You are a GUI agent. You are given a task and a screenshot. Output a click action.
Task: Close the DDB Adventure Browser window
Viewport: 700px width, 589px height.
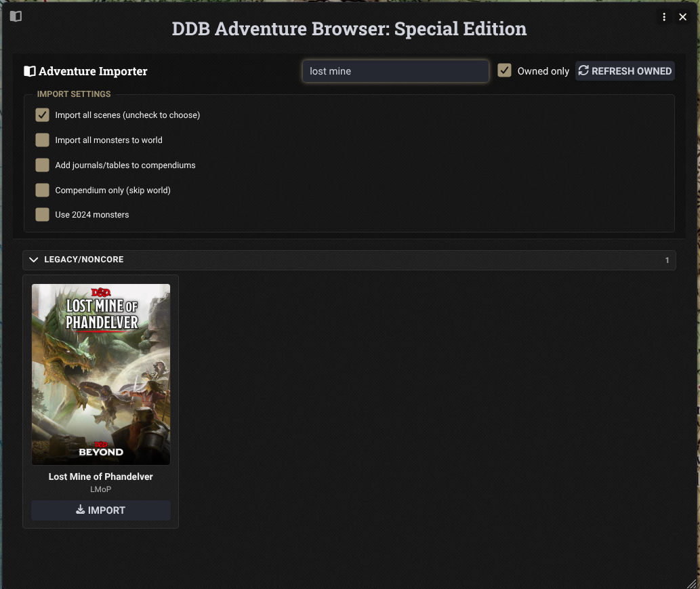(x=682, y=17)
